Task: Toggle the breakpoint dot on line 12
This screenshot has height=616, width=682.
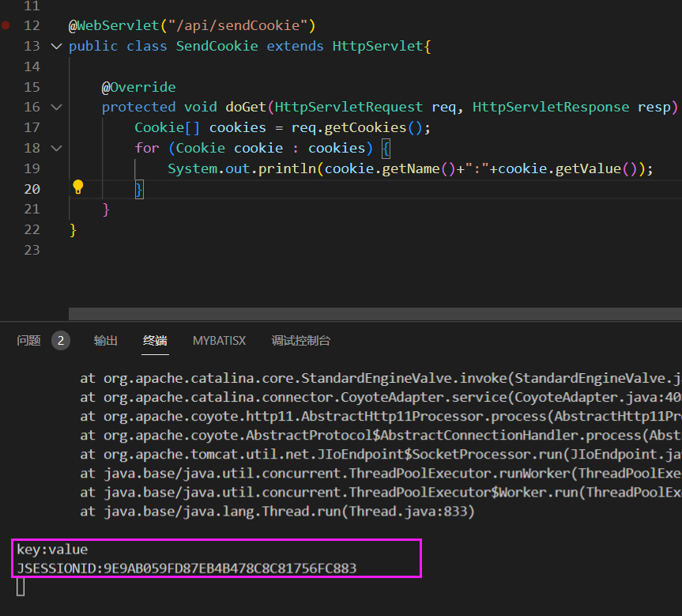Action: point(6,26)
